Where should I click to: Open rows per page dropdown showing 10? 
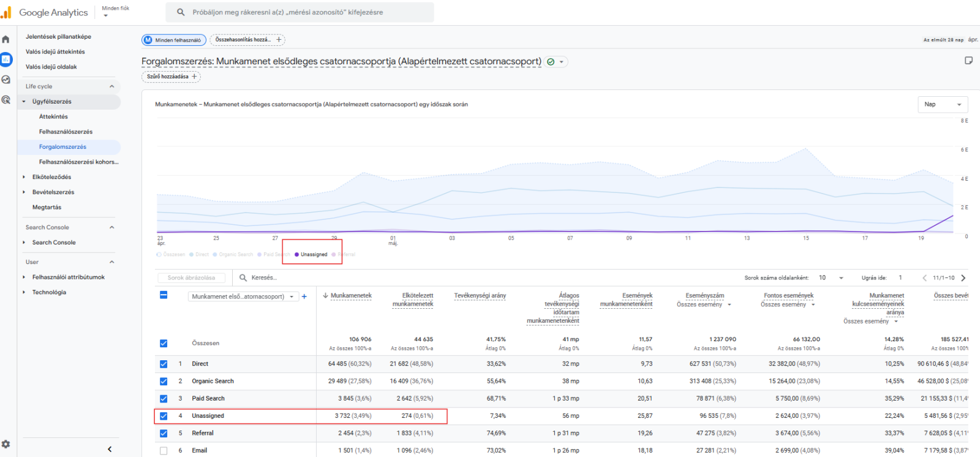(831, 278)
